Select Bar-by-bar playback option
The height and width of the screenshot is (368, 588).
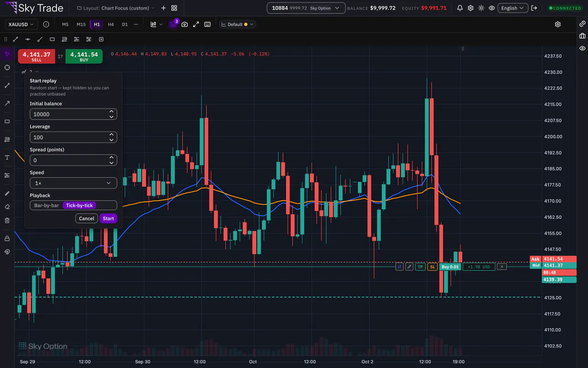tap(46, 206)
